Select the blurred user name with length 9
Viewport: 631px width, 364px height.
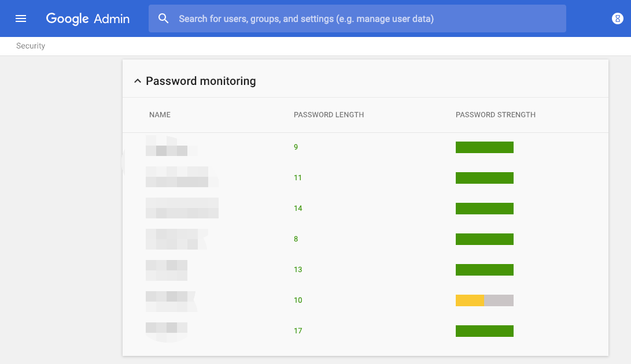point(172,146)
